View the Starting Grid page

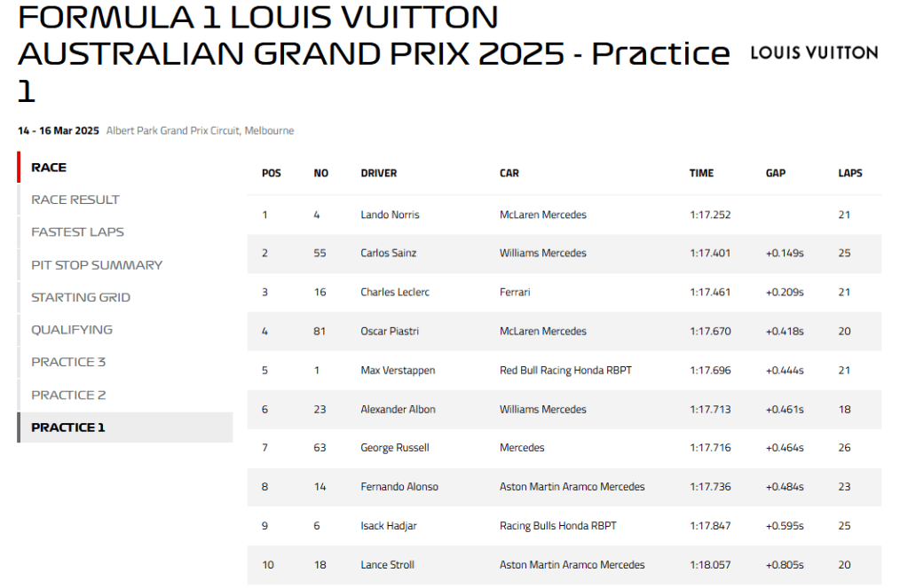[x=81, y=297]
